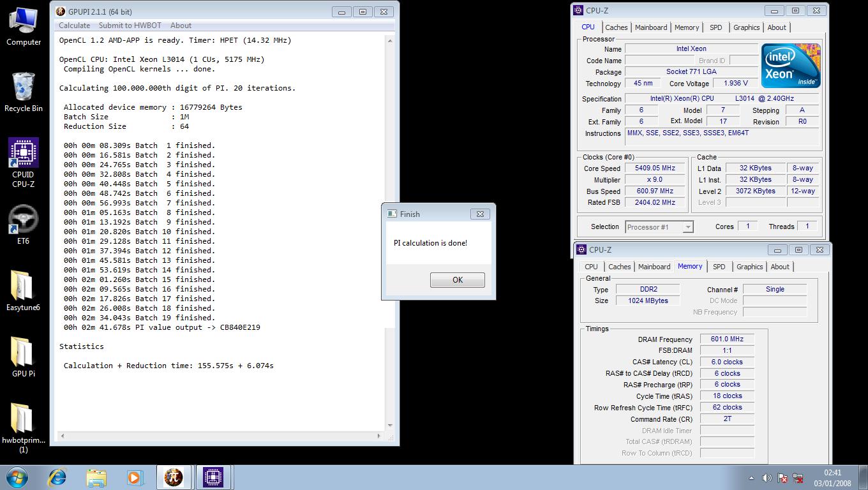Select the ET6 desktop shortcut

tap(24, 225)
